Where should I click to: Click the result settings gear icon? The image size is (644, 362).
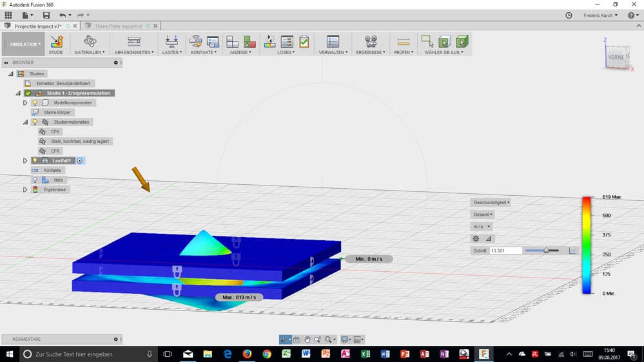click(x=476, y=238)
